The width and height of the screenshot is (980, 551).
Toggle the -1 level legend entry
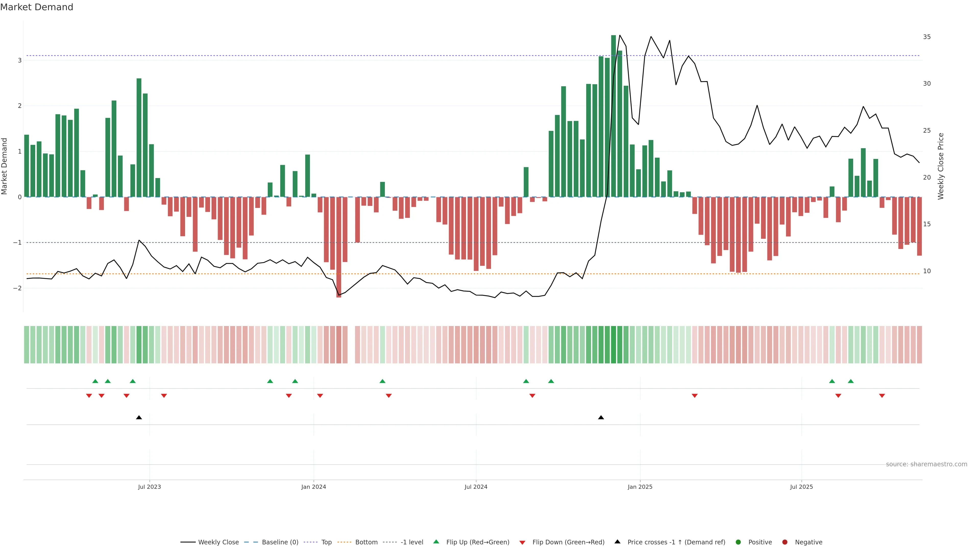(412, 542)
